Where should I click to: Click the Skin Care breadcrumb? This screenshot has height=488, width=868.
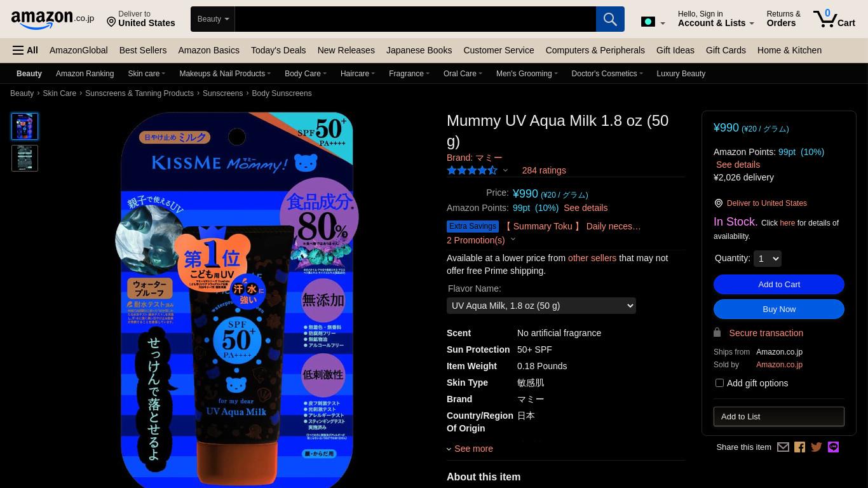60,93
